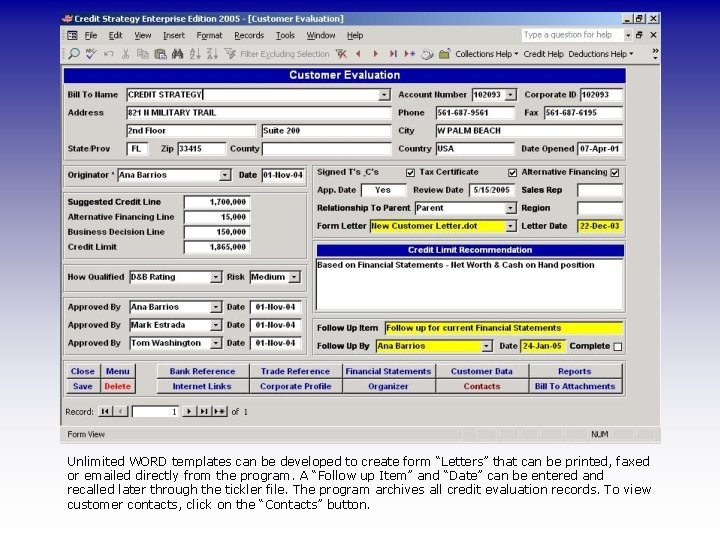Open the Records menu
Viewport: 720px width, 540px height.
pyautogui.click(x=249, y=35)
